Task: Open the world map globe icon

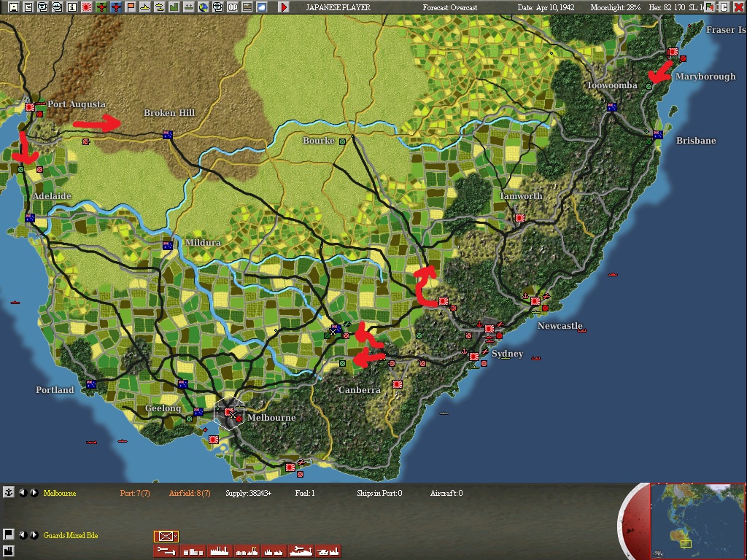Action: click(x=204, y=7)
